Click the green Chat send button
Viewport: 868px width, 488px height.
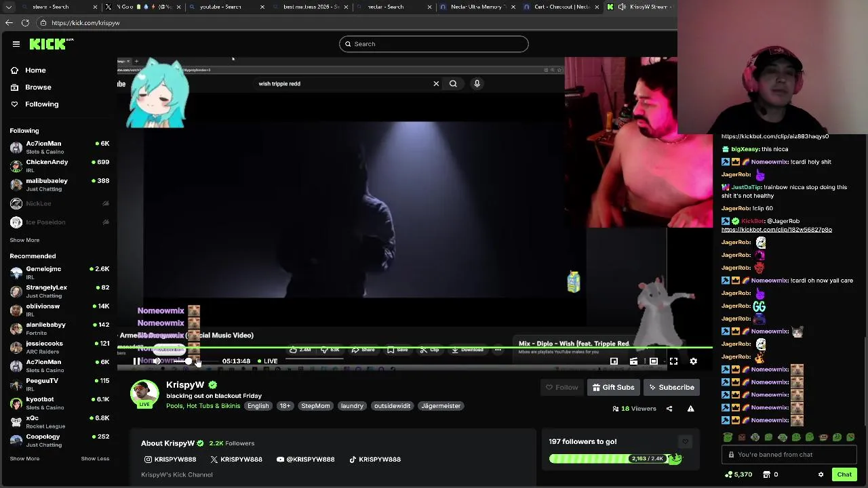[x=844, y=474]
